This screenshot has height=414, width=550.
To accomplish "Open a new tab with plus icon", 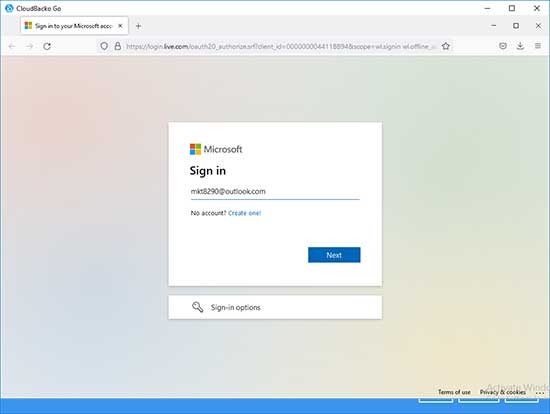I will [x=139, y=26].
